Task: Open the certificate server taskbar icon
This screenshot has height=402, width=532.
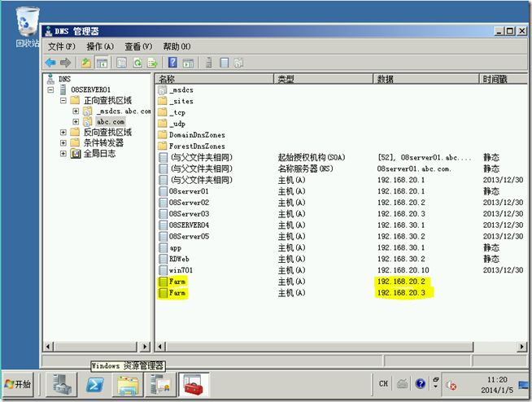Action: [160, 385]
